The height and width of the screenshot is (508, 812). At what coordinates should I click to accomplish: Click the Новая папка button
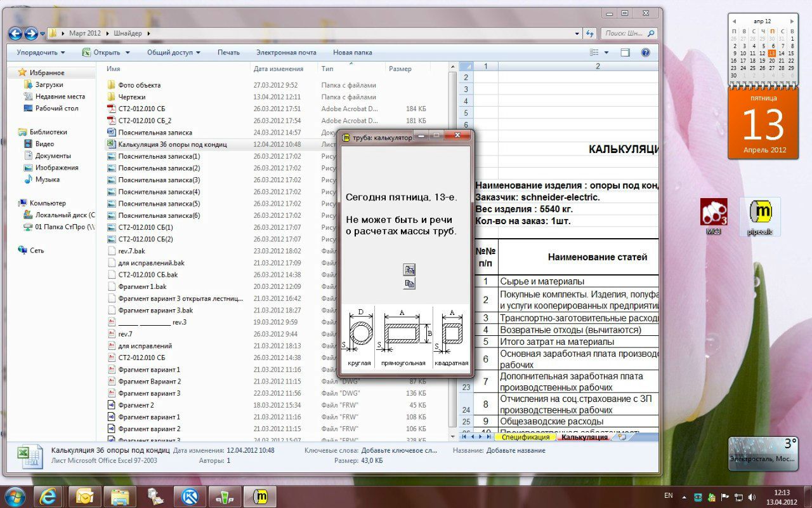pyautogui.click(x=352, y=53)
